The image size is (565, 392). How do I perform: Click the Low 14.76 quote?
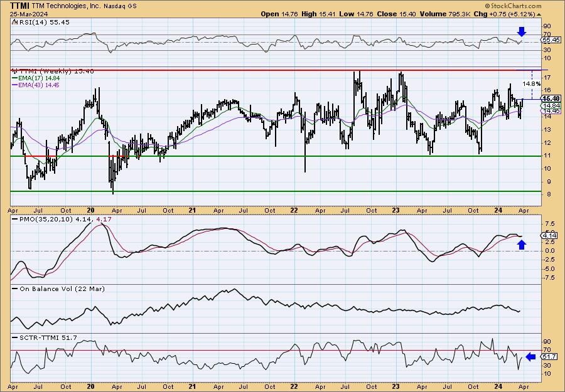click(x=355, y=14)
